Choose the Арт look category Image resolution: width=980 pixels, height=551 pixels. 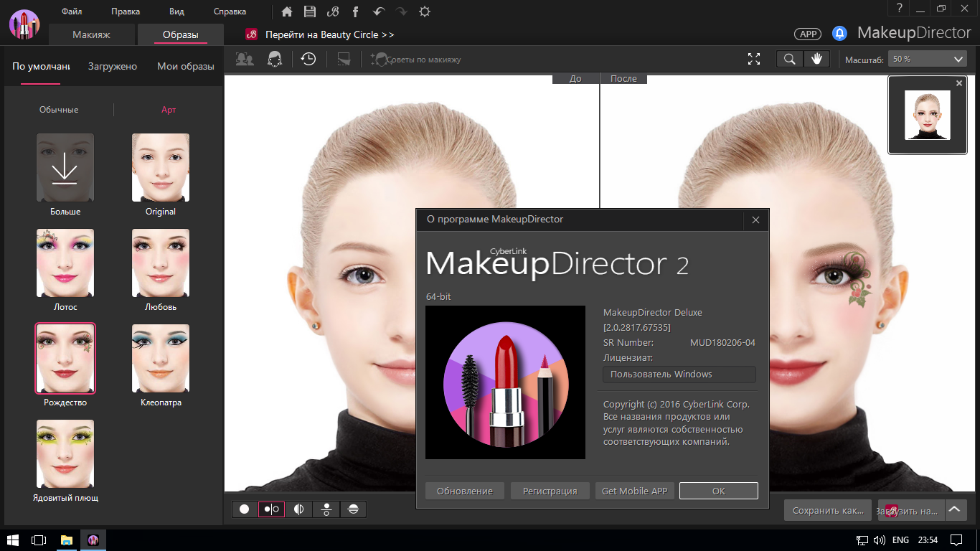169,110
